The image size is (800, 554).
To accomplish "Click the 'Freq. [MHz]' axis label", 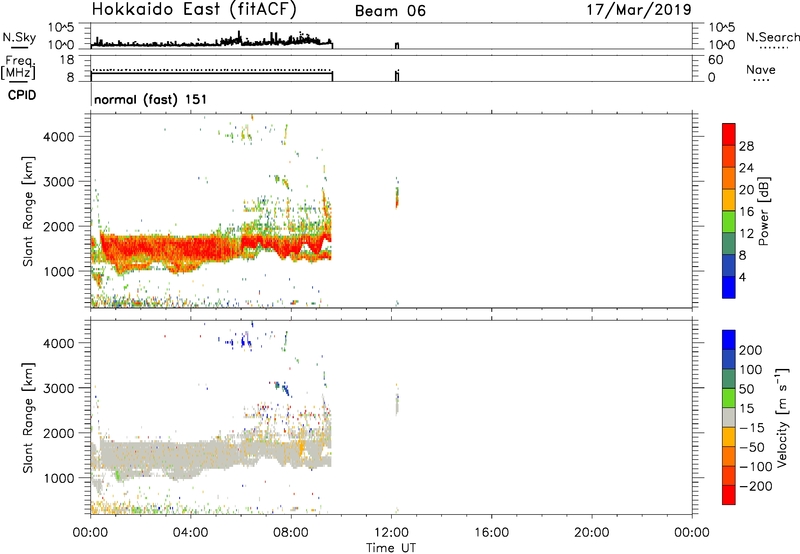I will pos(19,68).
